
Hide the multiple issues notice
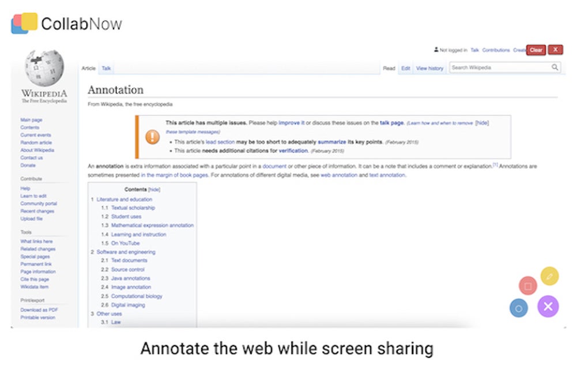[482, 122]
